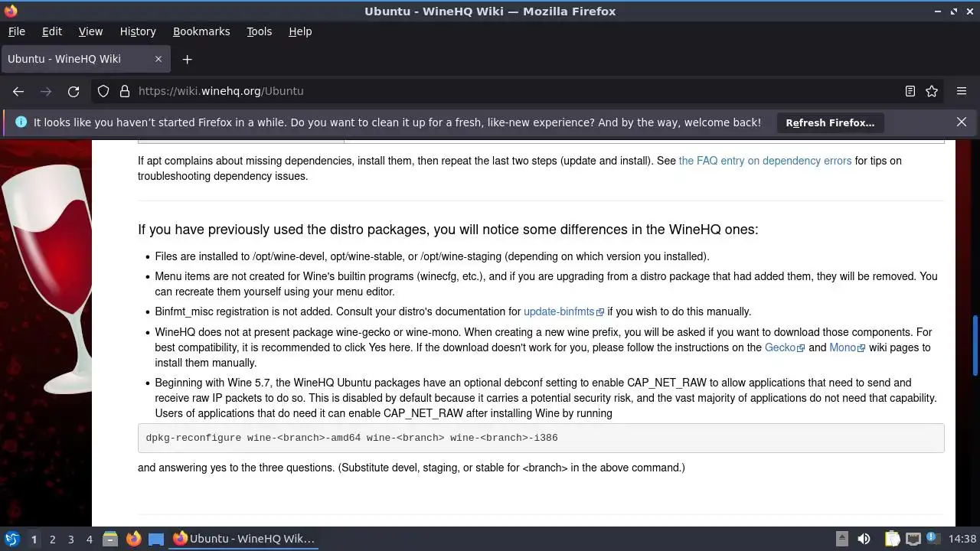This screenshot has height=551, width=980.
Task: Click the heading about distro package differences
Action: pos(448,230)
